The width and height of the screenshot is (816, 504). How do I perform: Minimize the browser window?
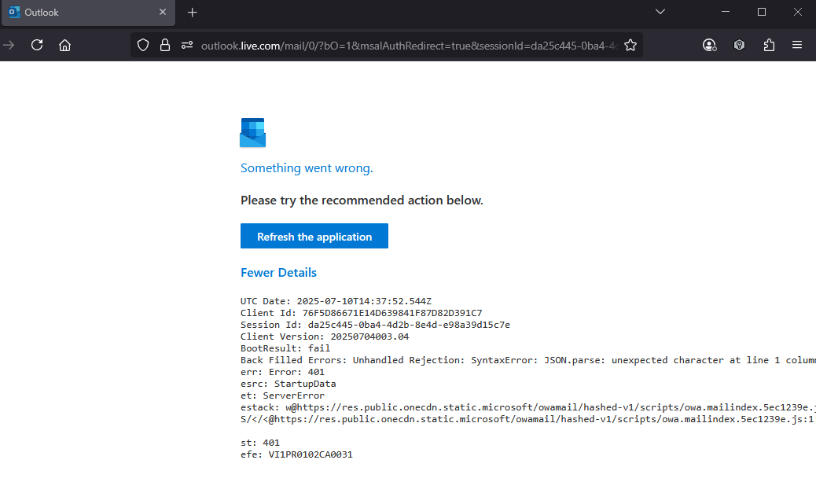(x=726, y=12)
